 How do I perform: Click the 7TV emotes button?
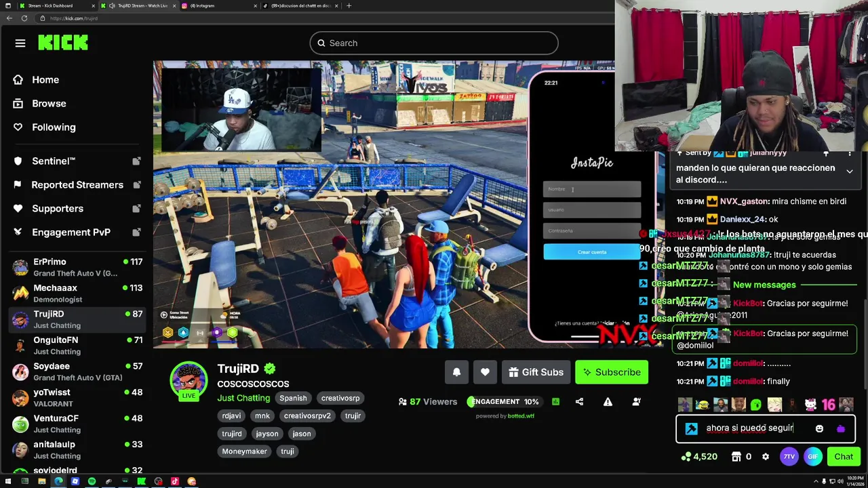[789, 457]
